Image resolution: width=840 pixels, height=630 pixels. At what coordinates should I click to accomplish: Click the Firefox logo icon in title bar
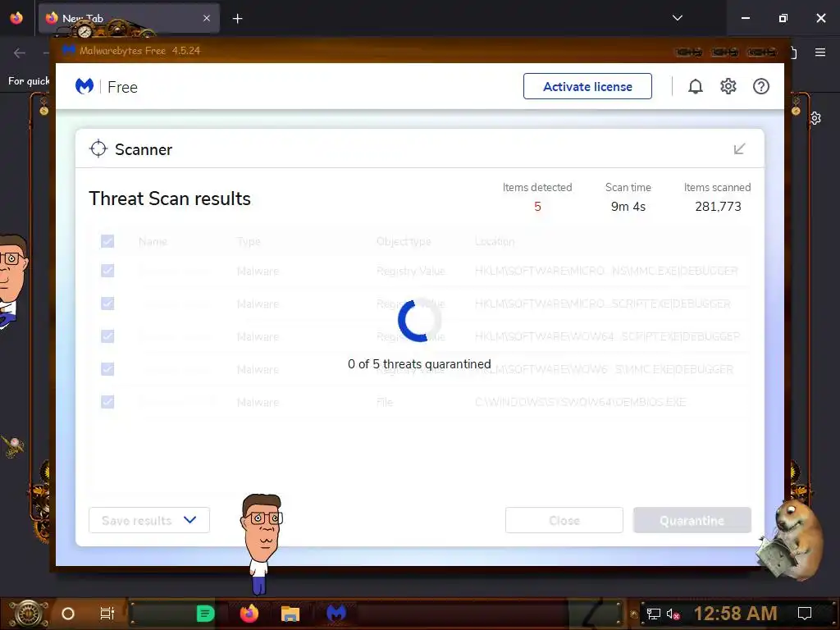(x=16, y=18)
